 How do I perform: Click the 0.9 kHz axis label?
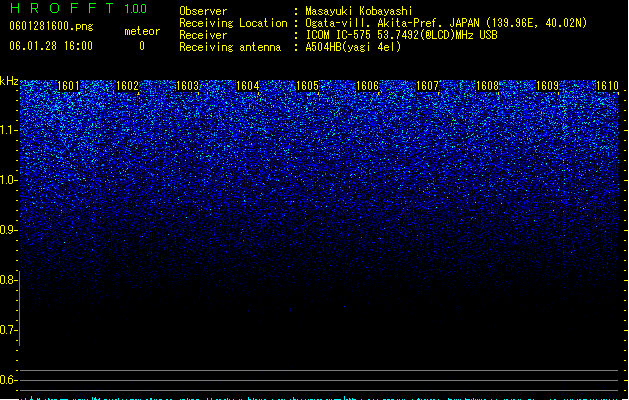click(8, 230)
